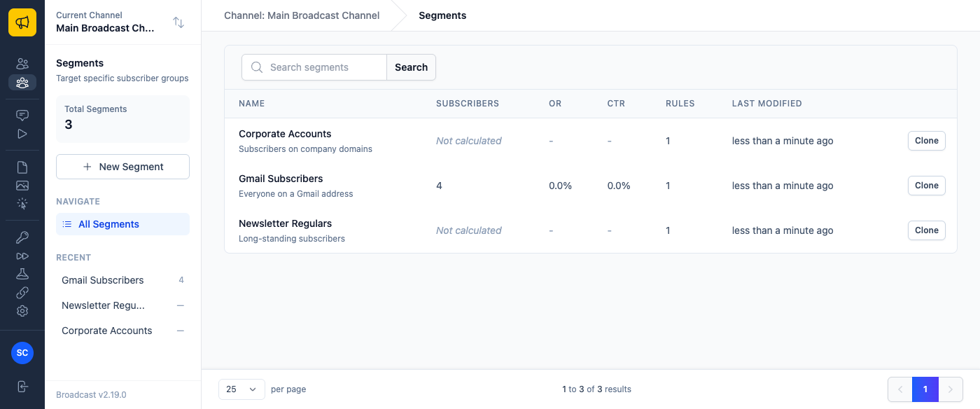
Task: Click the plus icon in New Segment
Action: click(87, 167)
